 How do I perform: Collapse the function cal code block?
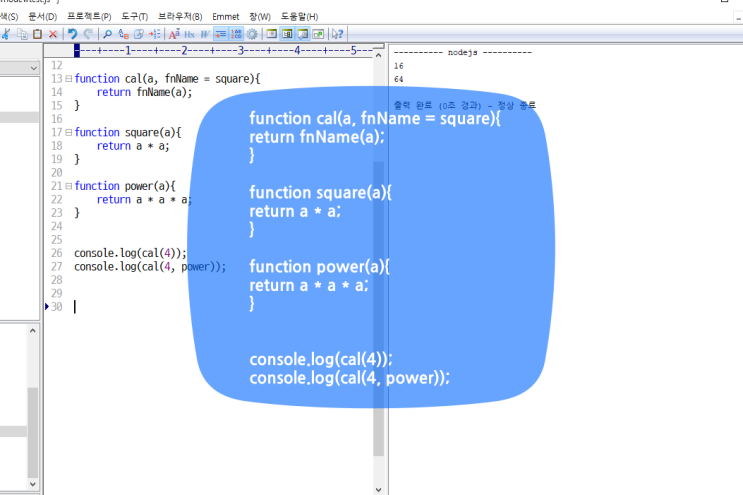click(x=69, y=79)
